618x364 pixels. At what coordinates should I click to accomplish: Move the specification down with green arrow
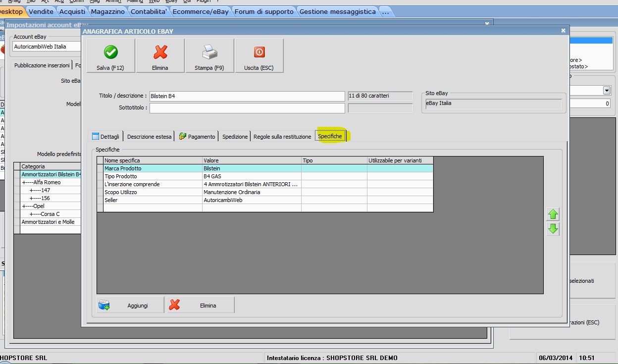pos(553,229)
